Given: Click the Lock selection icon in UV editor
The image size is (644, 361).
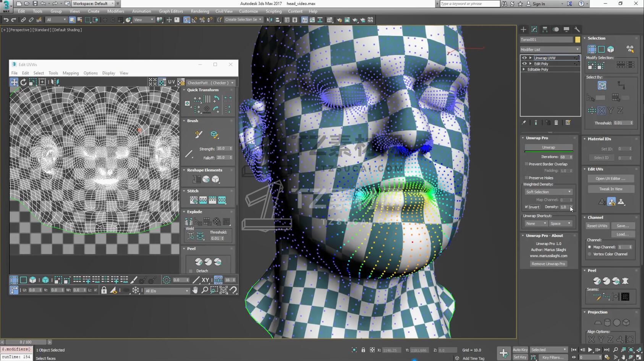Looking at the screenshot, I should click(x=104, y=290).
